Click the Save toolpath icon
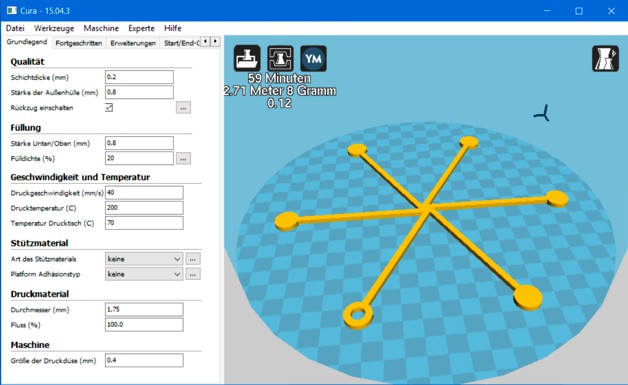Viewport: 628px width, 385px height. pyautogui.click(x=280, y=58)
